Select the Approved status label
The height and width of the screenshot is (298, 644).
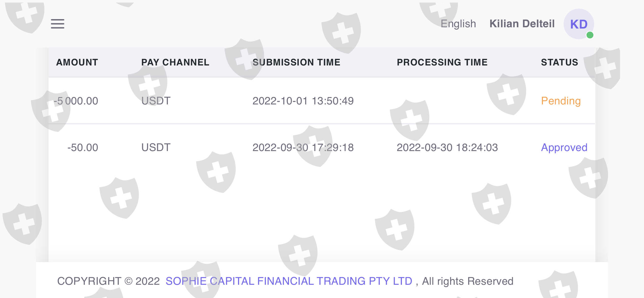point(564,147)
